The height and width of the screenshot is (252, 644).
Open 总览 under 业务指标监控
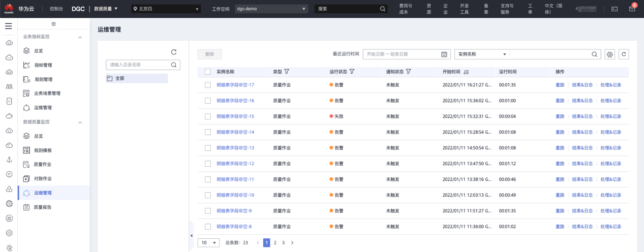[38, 51]
